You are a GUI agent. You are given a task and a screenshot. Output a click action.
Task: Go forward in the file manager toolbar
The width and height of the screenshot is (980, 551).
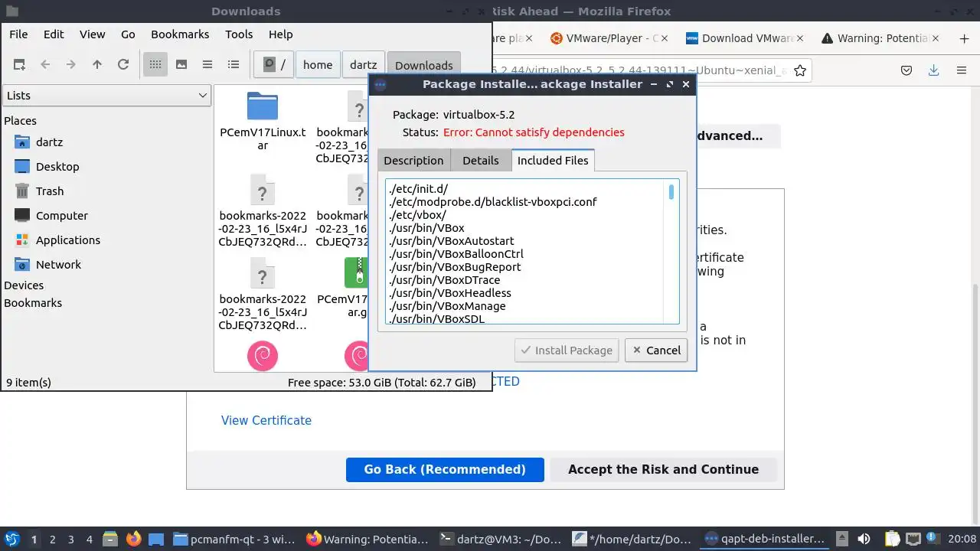(x=71, y=65)
